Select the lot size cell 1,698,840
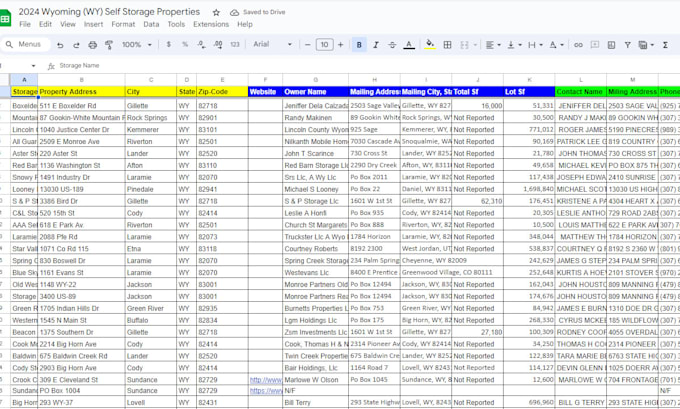The image size is (680, 409). pos(529,189)
